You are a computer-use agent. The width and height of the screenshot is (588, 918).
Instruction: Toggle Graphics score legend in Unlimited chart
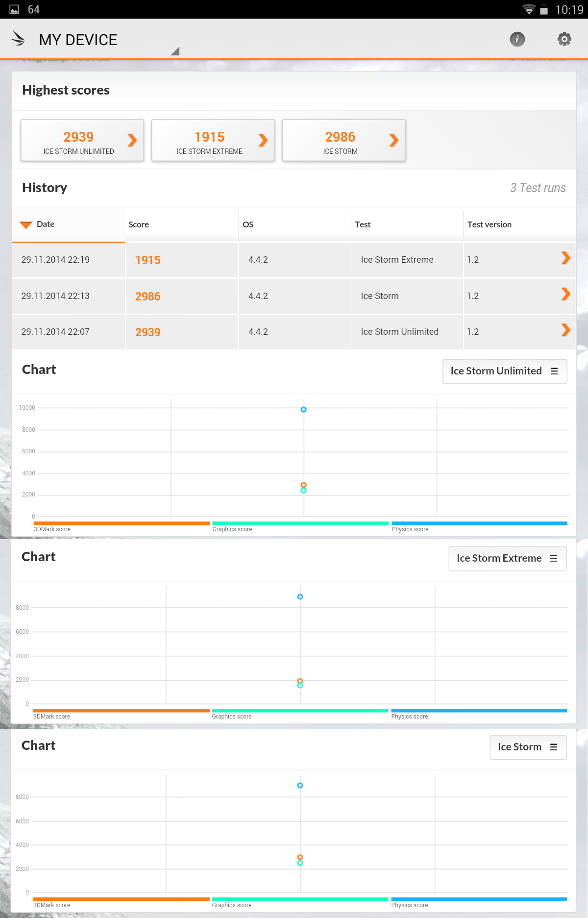tap(300, 526)
